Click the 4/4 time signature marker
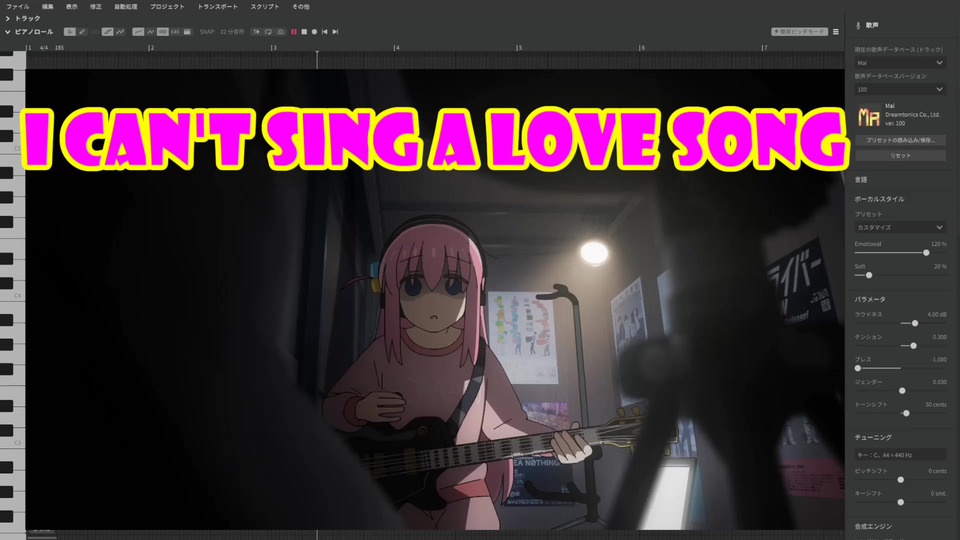 [x=44, y=48]
